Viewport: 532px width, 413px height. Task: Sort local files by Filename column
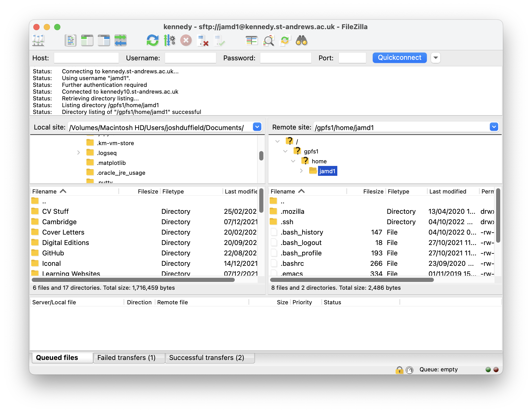coord(74,191)
